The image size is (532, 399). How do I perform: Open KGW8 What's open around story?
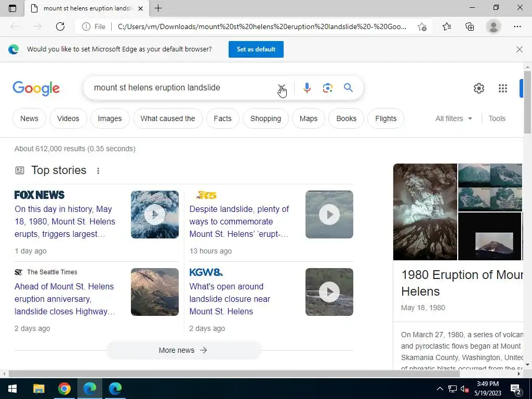(230, 299)
